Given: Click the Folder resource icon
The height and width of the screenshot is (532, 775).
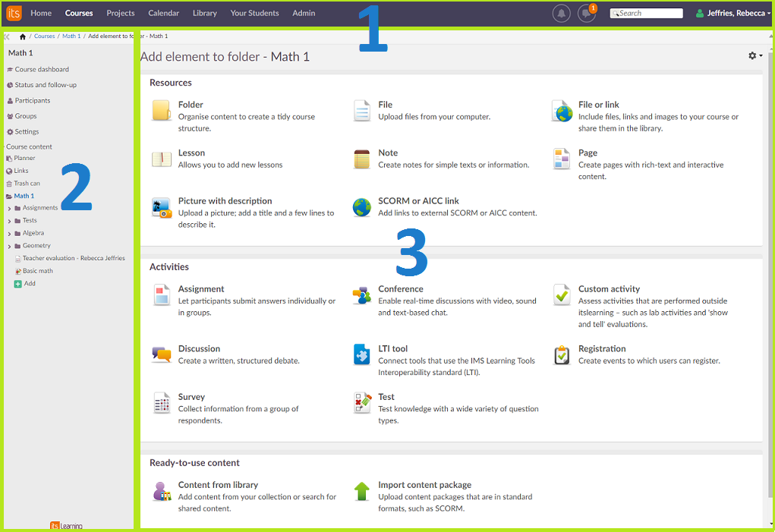Looking at the screenshot, I should [162, 110].
